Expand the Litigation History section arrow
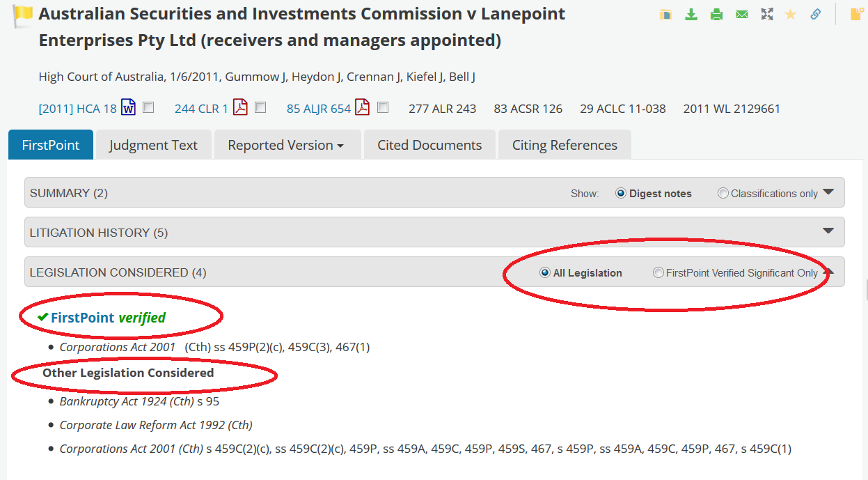Image resolution: width=868 pixels, height=480 pixels. coord(828,231)
